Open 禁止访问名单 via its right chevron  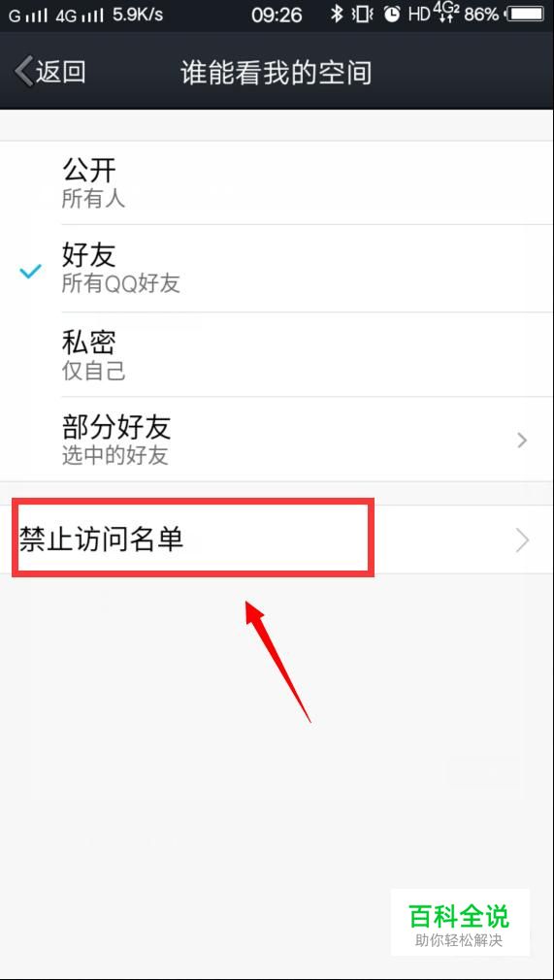[x=523, y=540]
